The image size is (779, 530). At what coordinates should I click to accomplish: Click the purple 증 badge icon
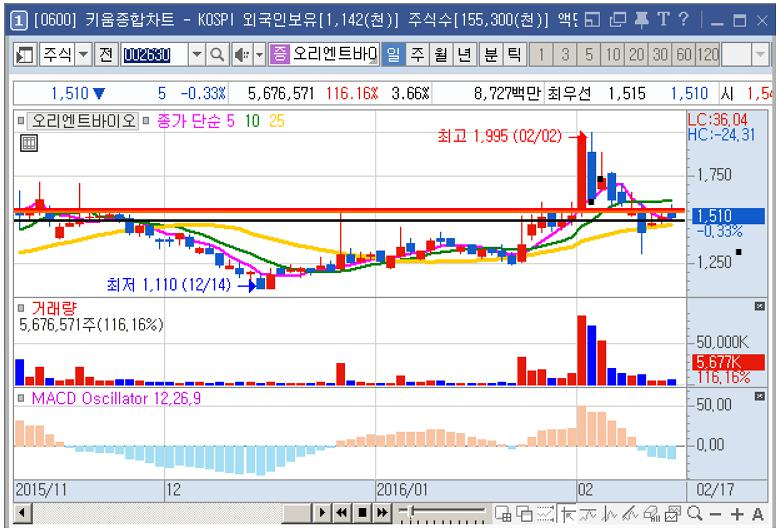point(280,54)
